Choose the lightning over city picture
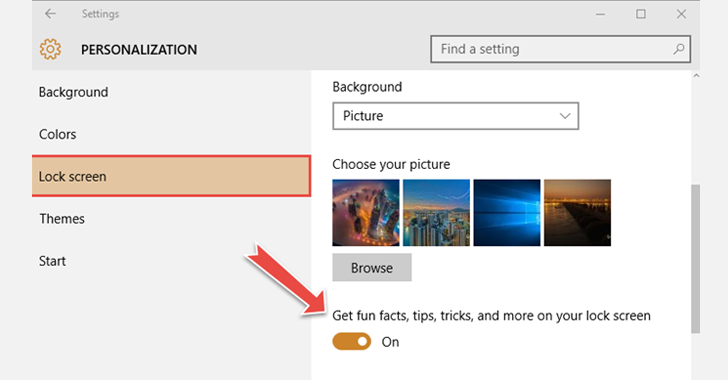The image size is (728, 380). [x=436, y=213]
